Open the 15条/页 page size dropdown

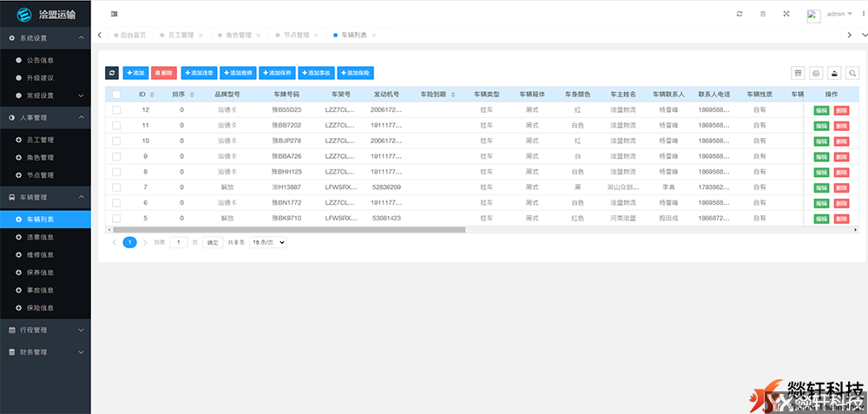tap(268, 243)
